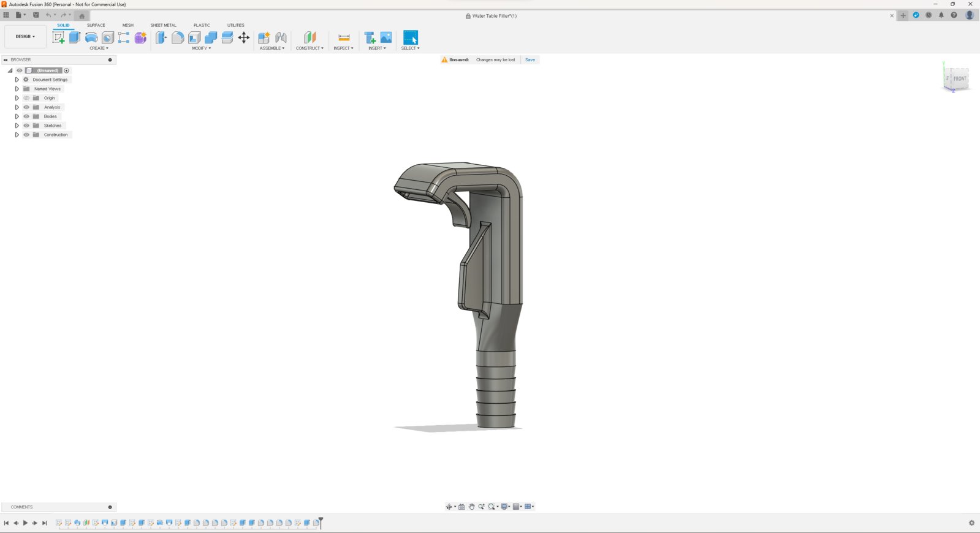Save the document with the floppy icon
Viewport: 980px width, 533px height.
click(x=36, y=15)
